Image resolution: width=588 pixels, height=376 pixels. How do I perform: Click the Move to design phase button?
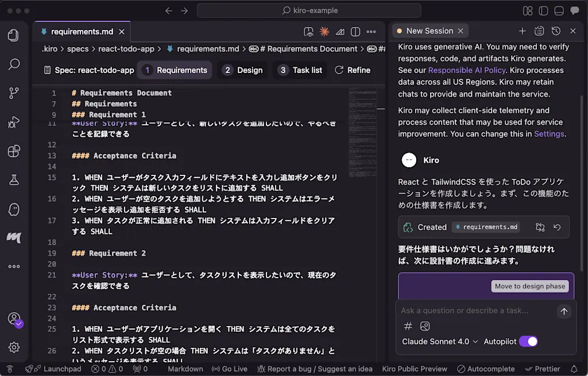(529, 286)
